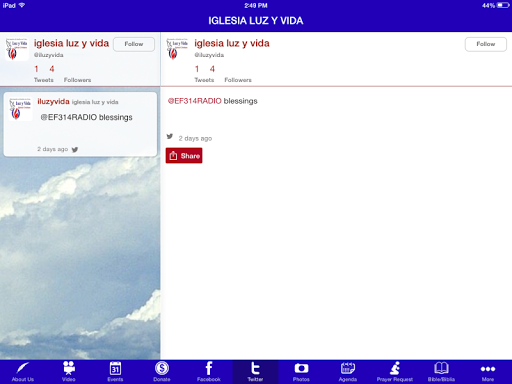Viewport: 512px width, 384px height.
Task: Click the Follow button at far right
Action: (x=486, y=44)
